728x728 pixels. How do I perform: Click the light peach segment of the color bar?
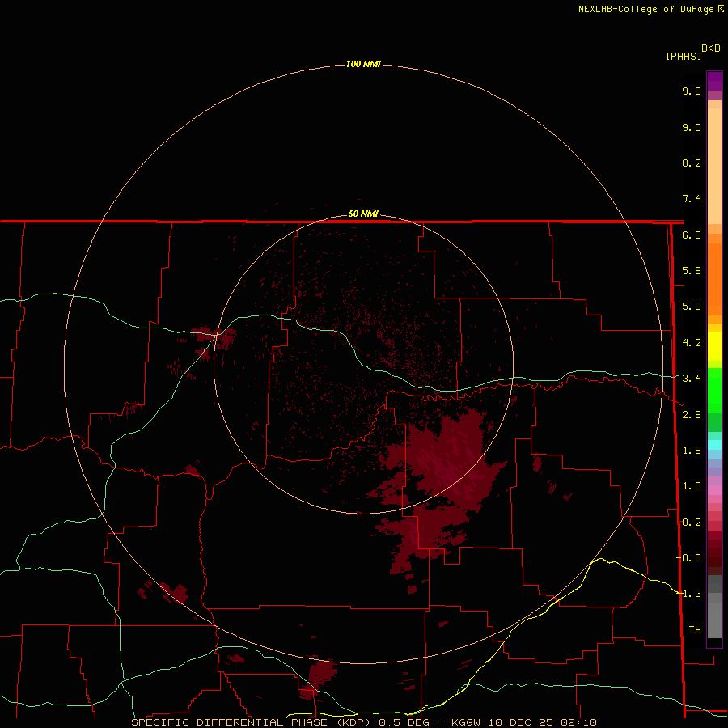714,165
